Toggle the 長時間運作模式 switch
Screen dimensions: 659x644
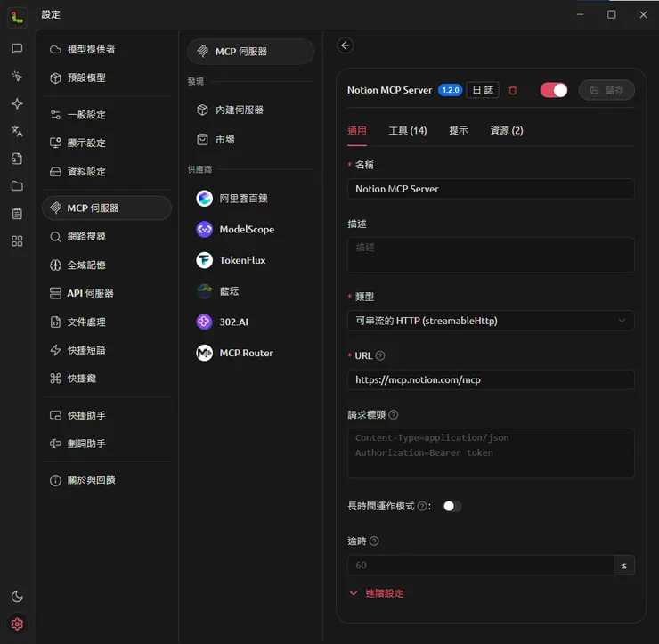click(x=452, y=506)
